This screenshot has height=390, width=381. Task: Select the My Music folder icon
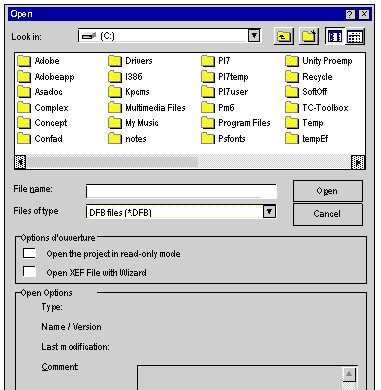pos(115,123)
